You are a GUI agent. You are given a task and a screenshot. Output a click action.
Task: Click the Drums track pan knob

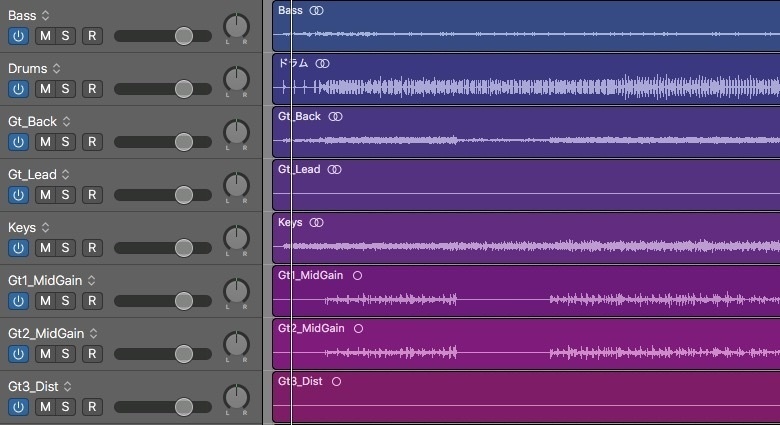[x=236, y=80]
